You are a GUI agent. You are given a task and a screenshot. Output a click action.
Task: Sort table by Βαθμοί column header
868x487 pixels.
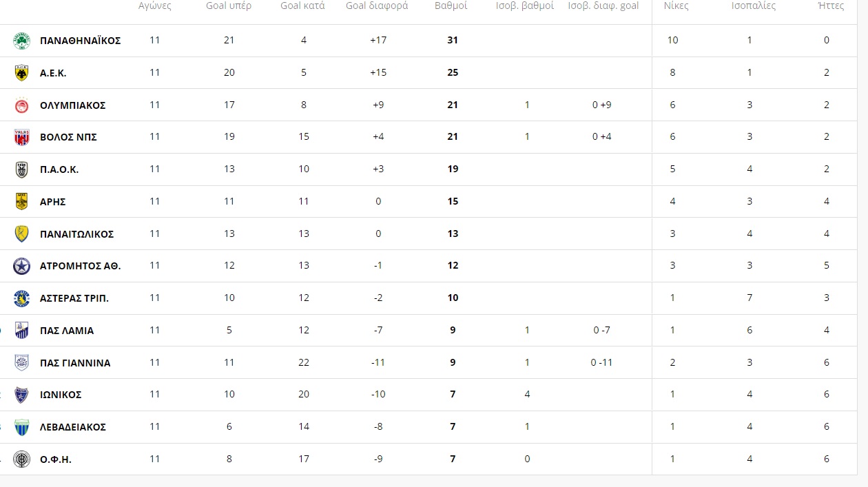pyautogui.click(x=451, y=6)
